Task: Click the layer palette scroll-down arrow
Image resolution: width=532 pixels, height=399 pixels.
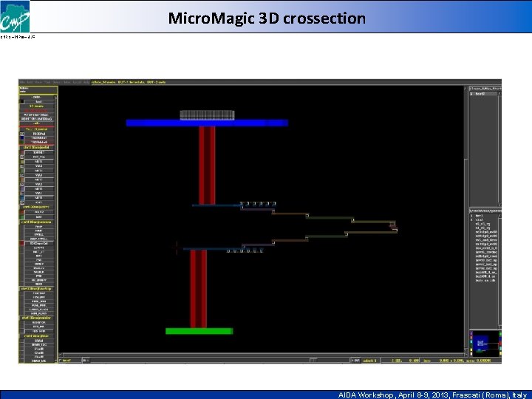Action: 56,361
